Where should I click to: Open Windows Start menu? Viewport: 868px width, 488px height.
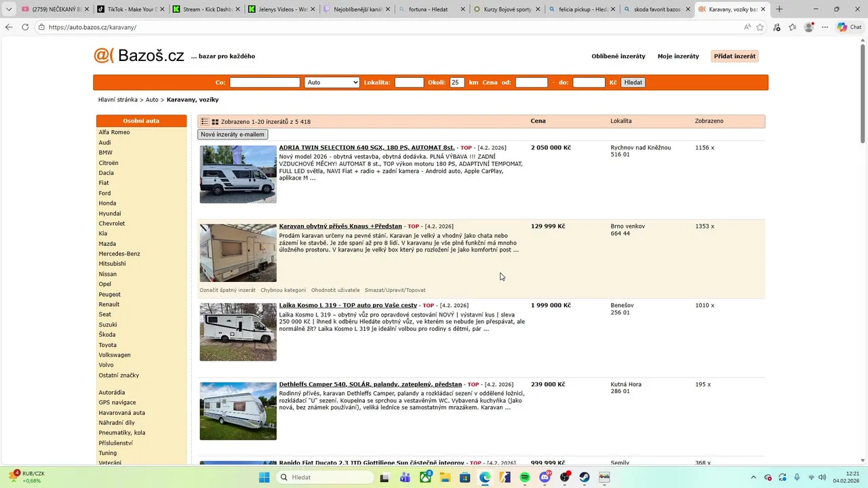point(264,477)
